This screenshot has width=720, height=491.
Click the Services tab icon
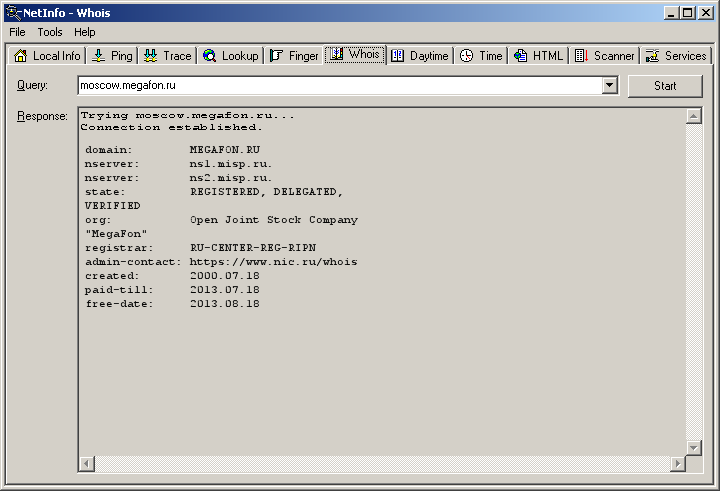click(652, 56)
